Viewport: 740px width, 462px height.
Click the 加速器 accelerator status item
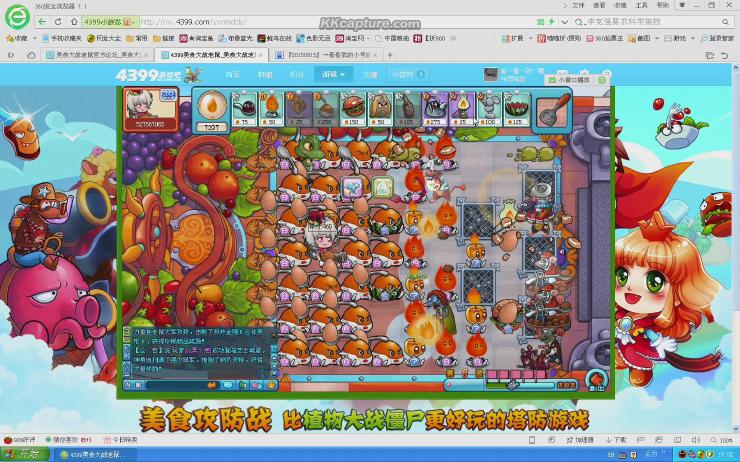[x=580, y=440]
